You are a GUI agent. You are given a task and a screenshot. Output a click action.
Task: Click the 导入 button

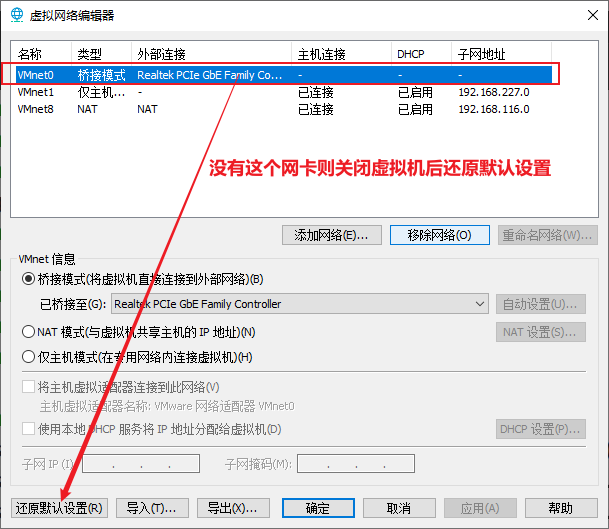tap(151, 508)
